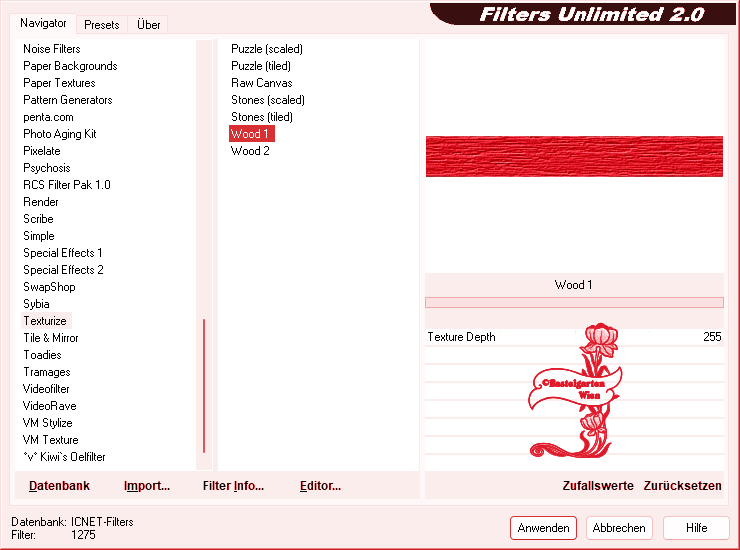740x550 pixels.
Task: Choose Puzzle (scaled) filter
Action: pyautogui.click(x=267, y=49)
